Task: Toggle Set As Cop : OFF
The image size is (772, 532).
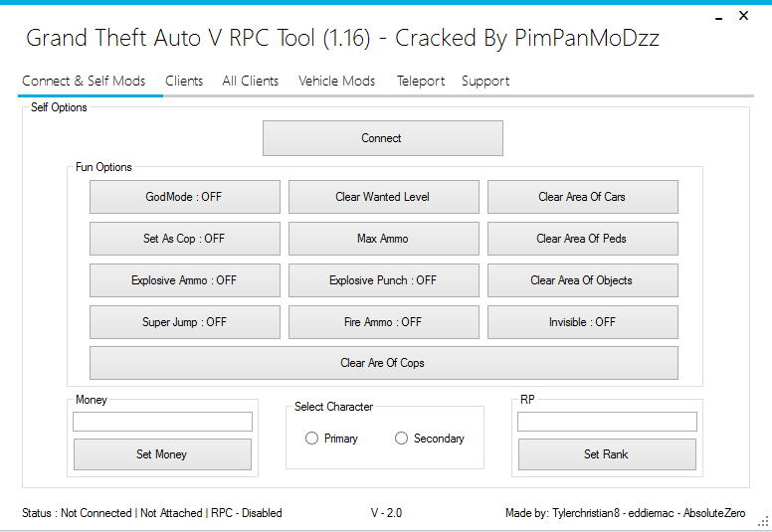Action: tap(185, 239)
